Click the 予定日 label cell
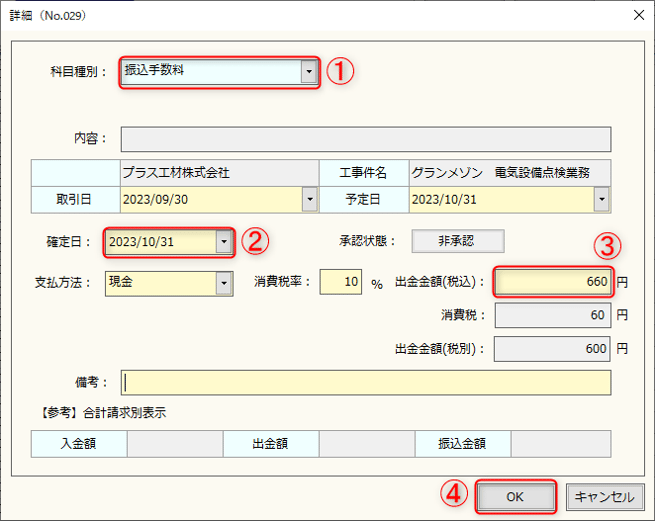The width and height of the screenshot is (655, 521). coord(364,200)
